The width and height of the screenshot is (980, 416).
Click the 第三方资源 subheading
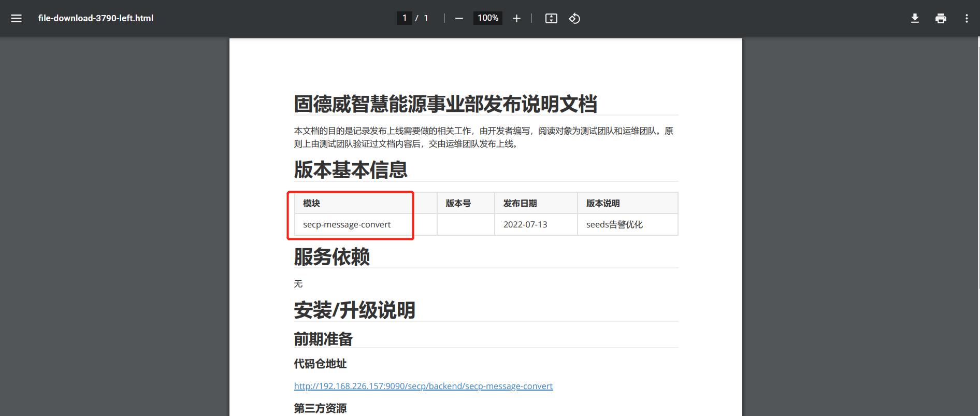pyautogui.click(x=320, y=408)
